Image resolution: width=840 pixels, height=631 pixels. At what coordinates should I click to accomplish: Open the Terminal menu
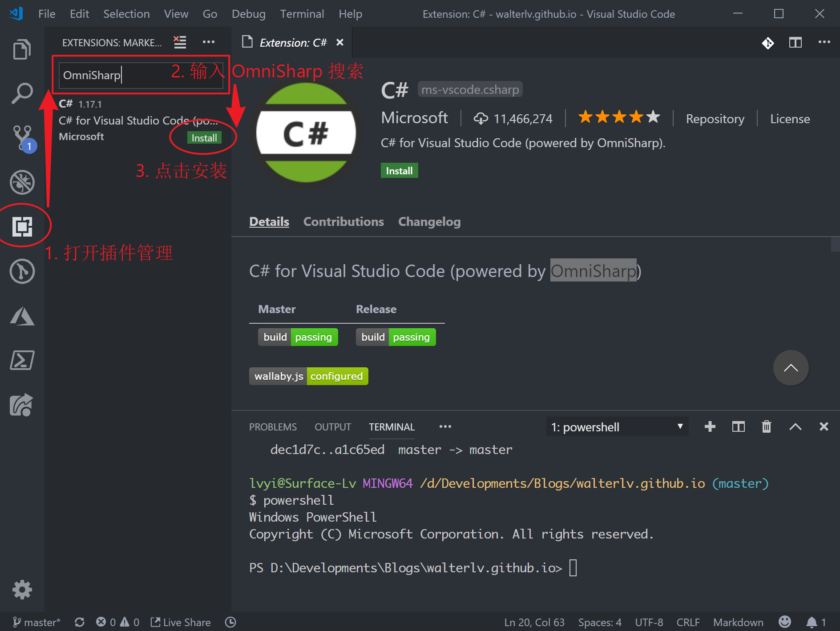point(302,14)
